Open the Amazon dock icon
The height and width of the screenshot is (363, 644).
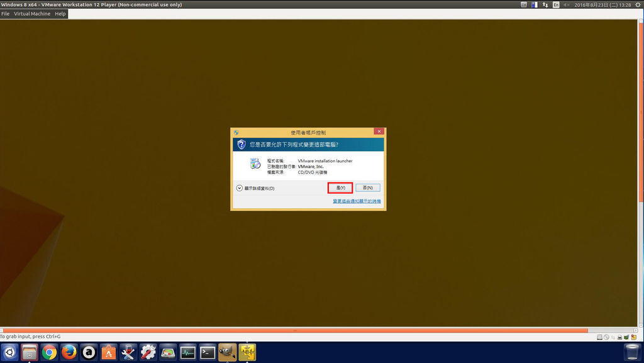coord(89,352)
